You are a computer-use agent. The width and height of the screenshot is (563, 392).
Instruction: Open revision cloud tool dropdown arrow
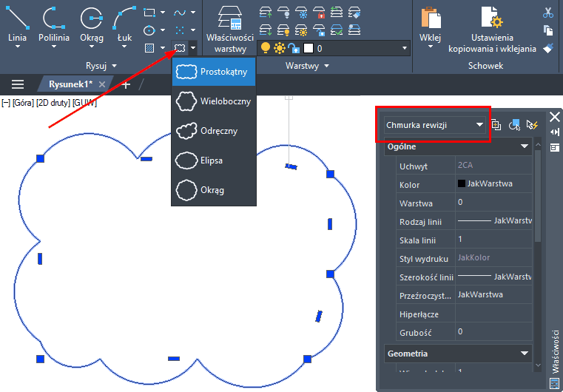pyautogui.click(x=193, y=47)
